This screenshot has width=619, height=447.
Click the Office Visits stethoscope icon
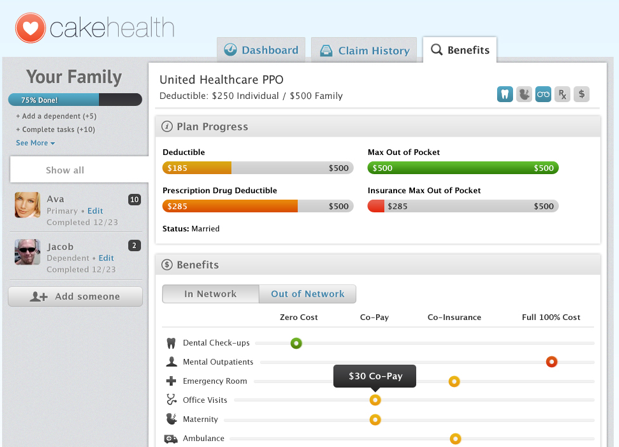(171, 400)
